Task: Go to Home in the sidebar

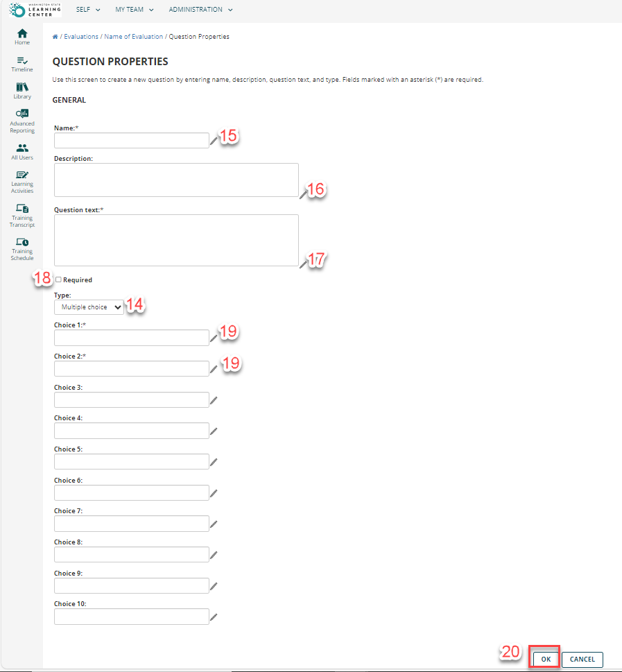Action: [x=22, y=37]
